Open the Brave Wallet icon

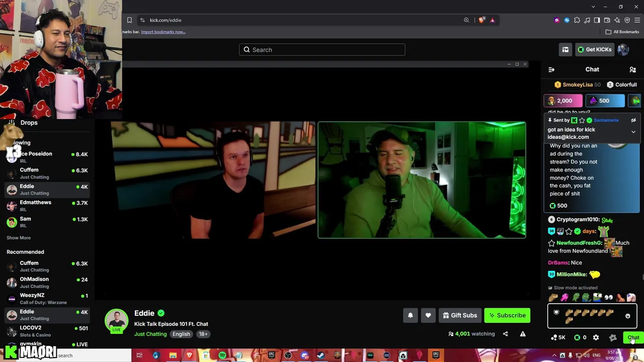[607, 20]
